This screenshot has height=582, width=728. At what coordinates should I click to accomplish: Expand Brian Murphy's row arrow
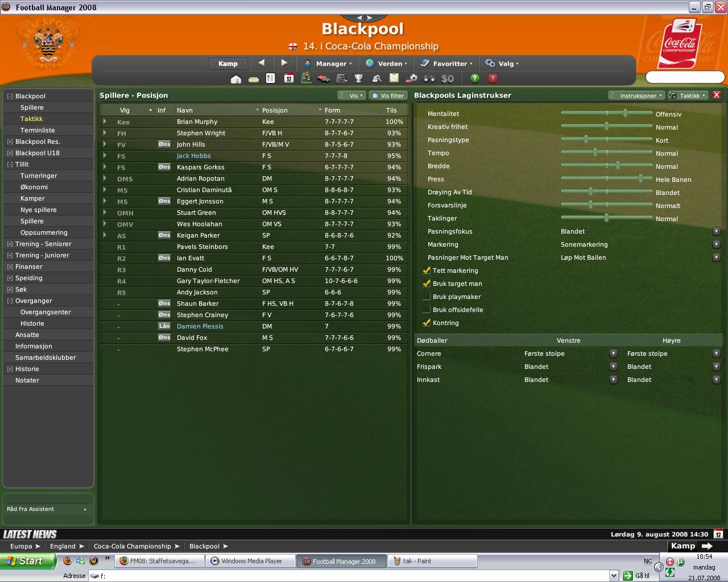pos(105,122)
